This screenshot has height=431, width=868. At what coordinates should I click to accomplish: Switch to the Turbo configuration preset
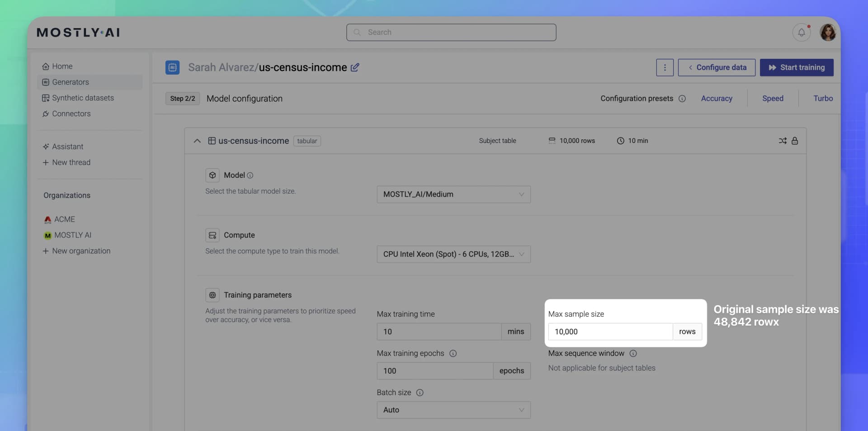point(823,98)
